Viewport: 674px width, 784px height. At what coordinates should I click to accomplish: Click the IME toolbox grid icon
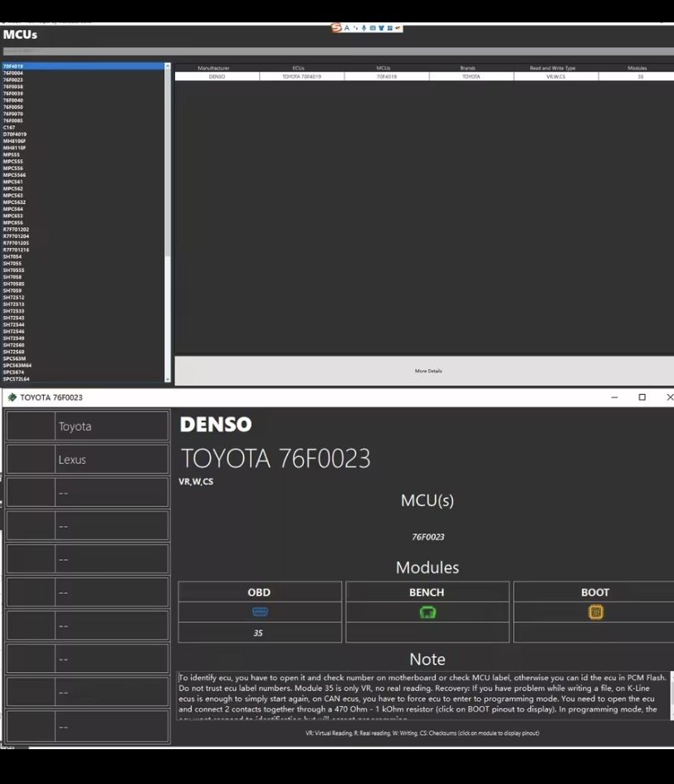[389, 28]
